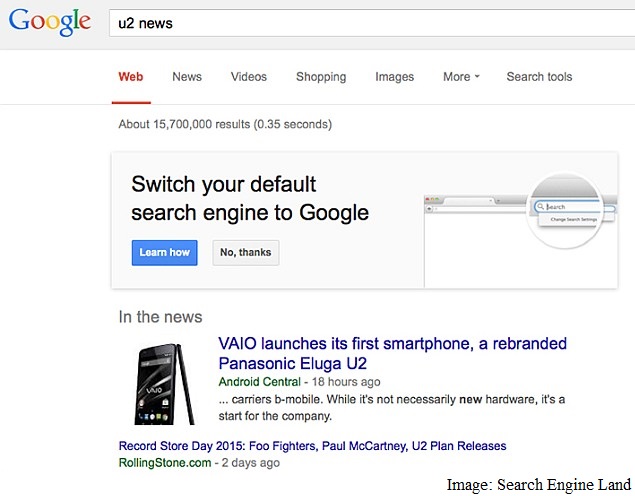
Task: Expand the More dropdown menu
Action: click(461, 77)
